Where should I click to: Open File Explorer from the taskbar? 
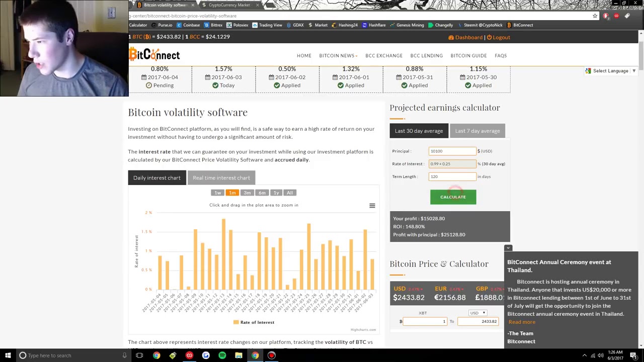238,355
